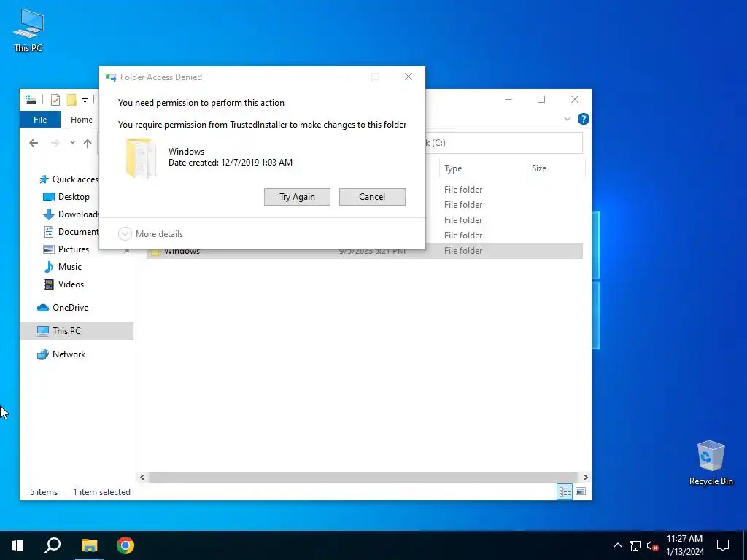The image size is (747, 560).
Task: Open recent locations dropdown arrow
Action: point(72,143)
